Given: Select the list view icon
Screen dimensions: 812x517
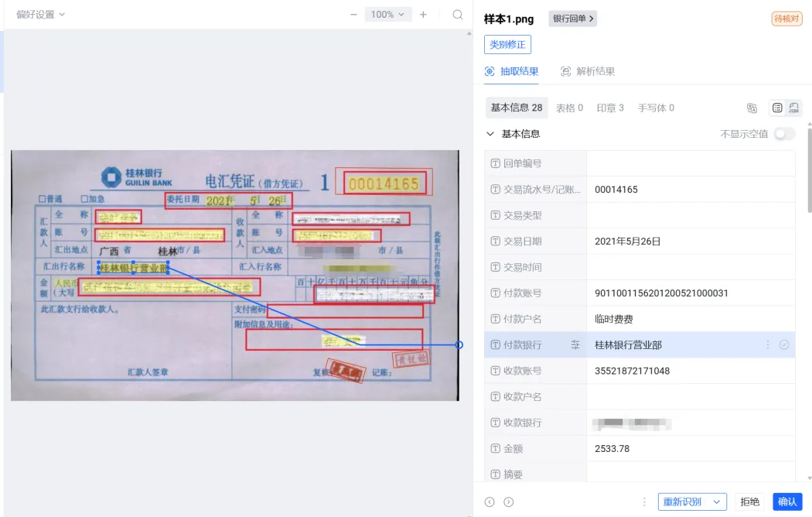Looking at the screenshot, I should point(777,108).
